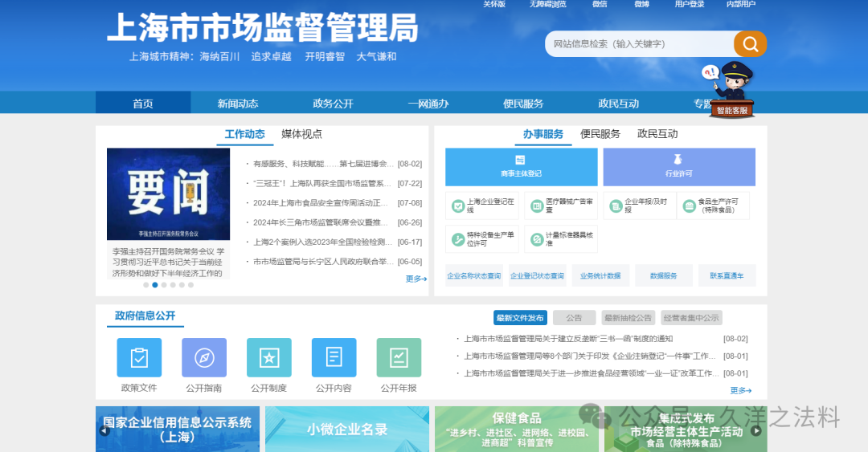Screen dimensions: 868x452
Task: Click 更多 link under news list
Action: click(x=416, y=279)
